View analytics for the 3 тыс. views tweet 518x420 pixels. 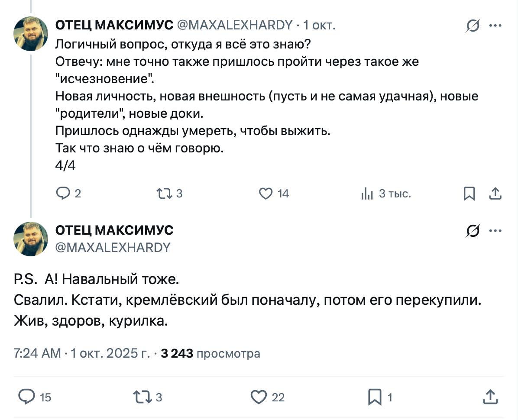point(367,194)
